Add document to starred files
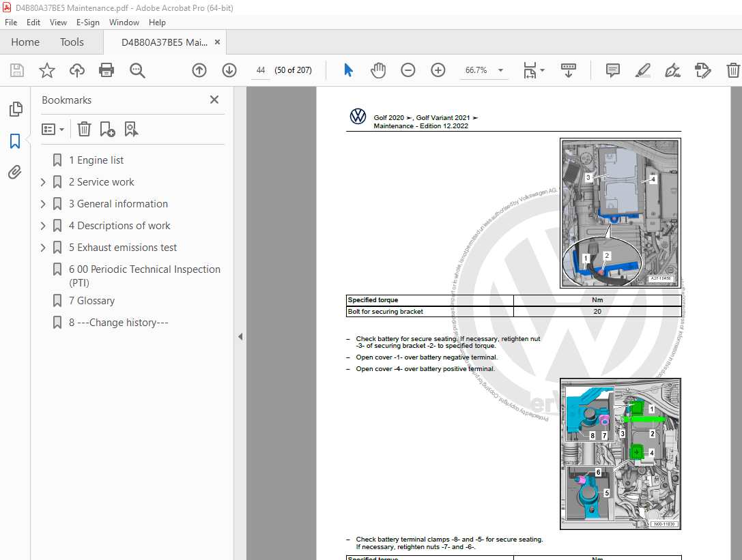The image size is (742, 560). coord(47,70)
